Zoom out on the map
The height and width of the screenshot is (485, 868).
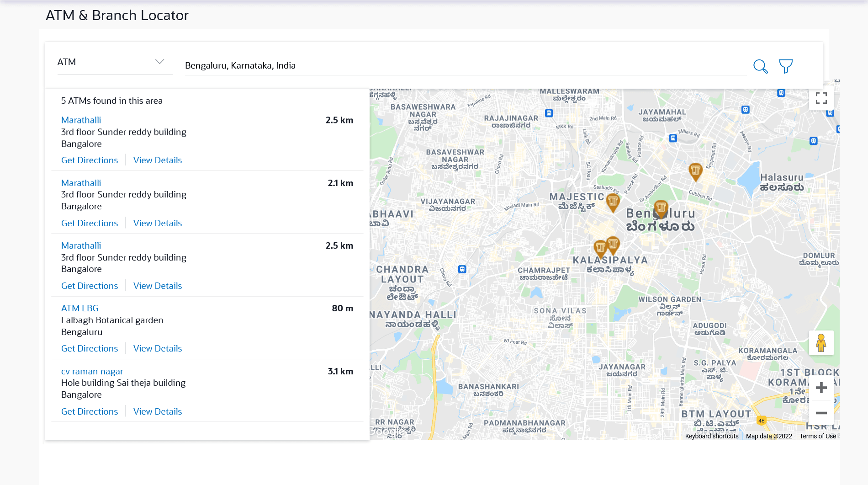pos(821,413)
